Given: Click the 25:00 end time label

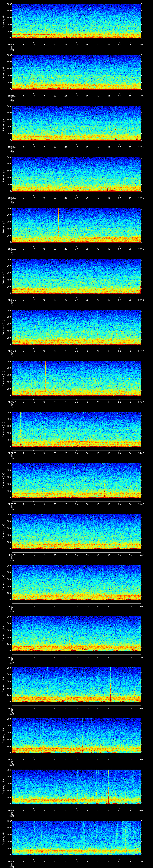Looking at the screenshot, I should tap(141, 555).
